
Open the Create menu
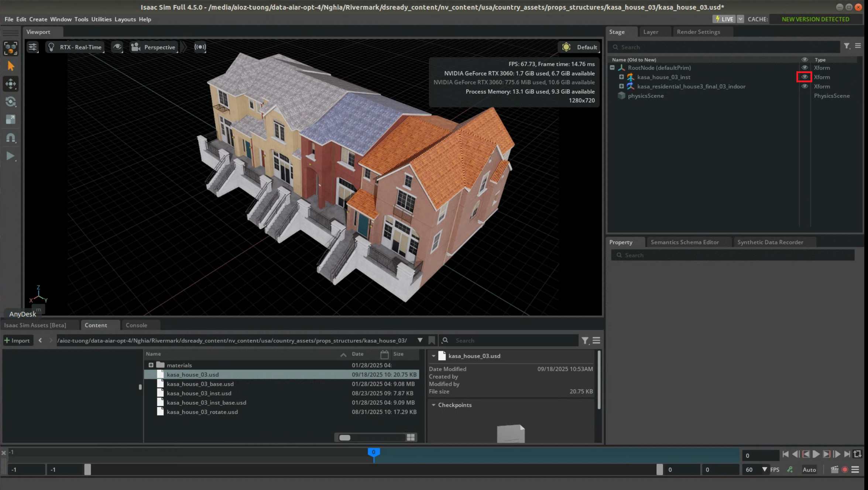pos(38,19)
